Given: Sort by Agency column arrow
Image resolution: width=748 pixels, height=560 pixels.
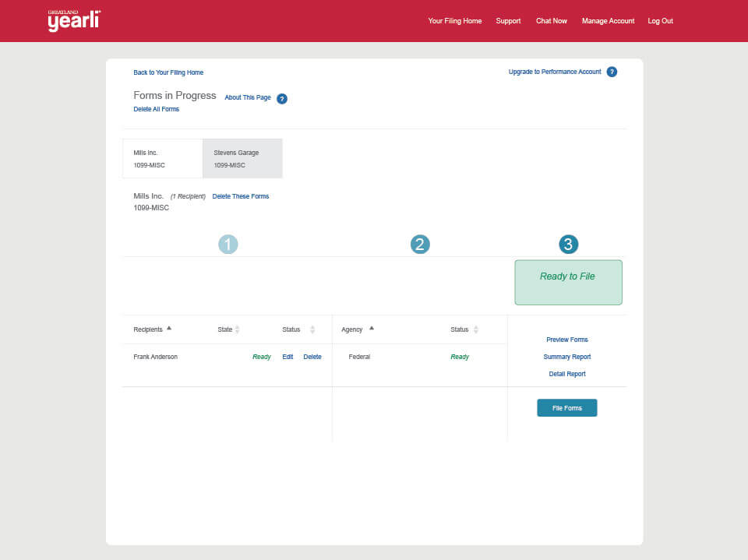Looking at the screenshot, I should (x=371, y=329).
